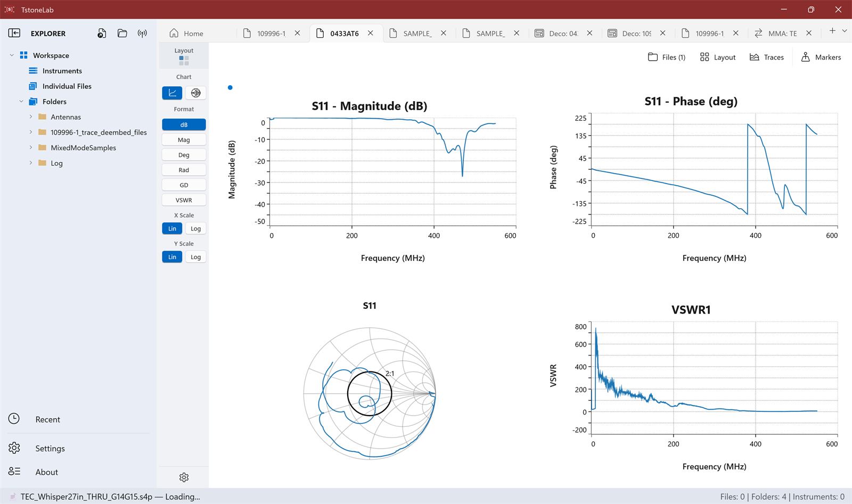The image size is (852, 504).
Task: Click the S11 - Magnitude (dB) chart title
Action: point(370,106)
